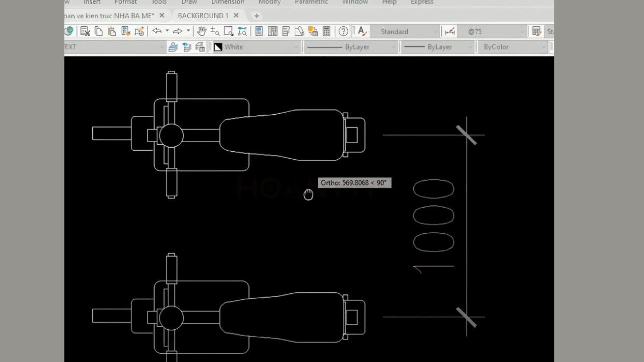The image size is (644, 362).
Task: Select the Zoom Window tool
Action: point(229,31)
